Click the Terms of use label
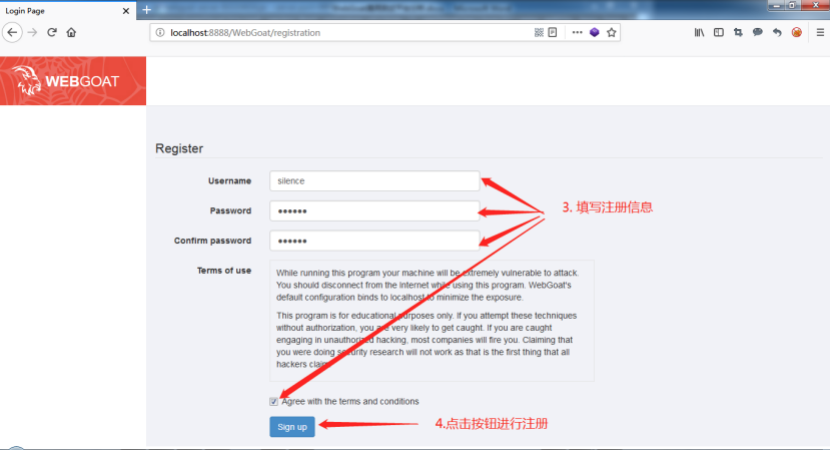The width and height of the screenshot is (832, 450). point(224,271)
